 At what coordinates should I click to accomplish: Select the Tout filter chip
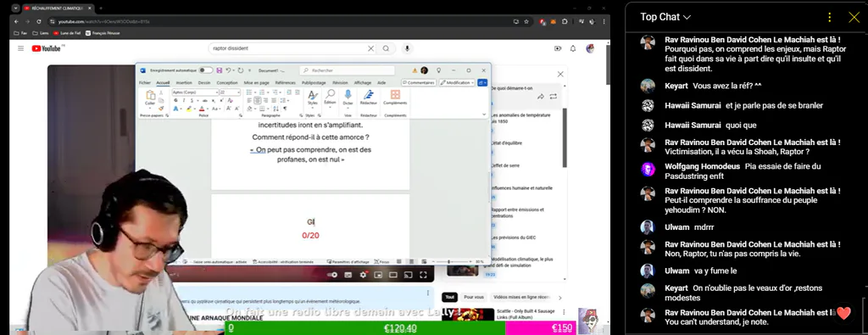(450, 298)
